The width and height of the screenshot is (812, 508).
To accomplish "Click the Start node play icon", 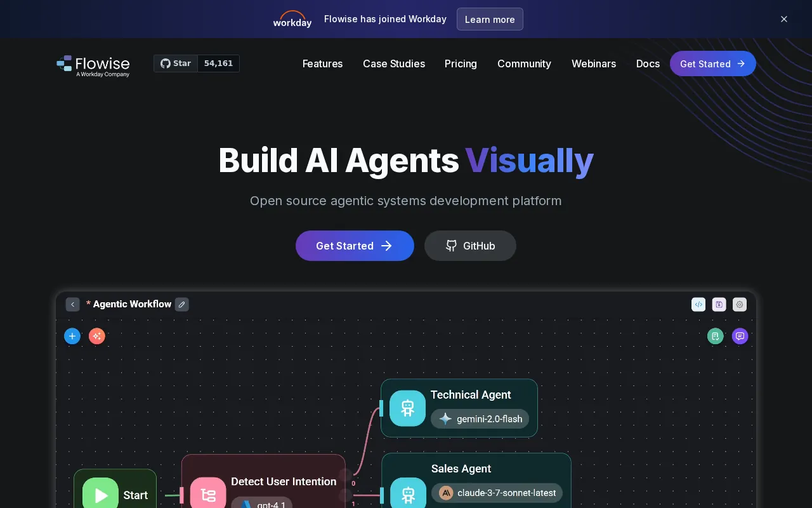I will tap(100, 493).
